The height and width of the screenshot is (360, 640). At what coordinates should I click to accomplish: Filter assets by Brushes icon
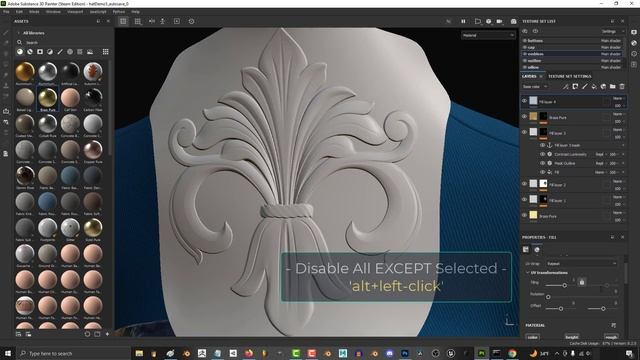pos(60,52)
